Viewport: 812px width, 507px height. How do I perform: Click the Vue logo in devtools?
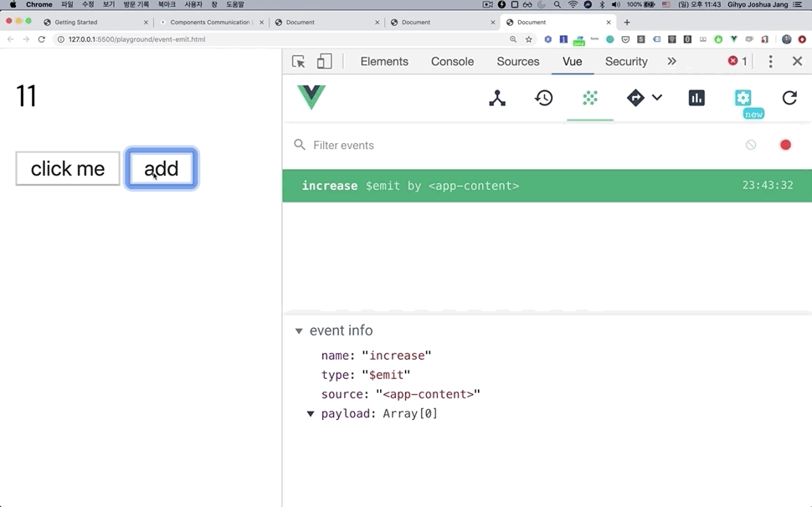click(311, 97)
